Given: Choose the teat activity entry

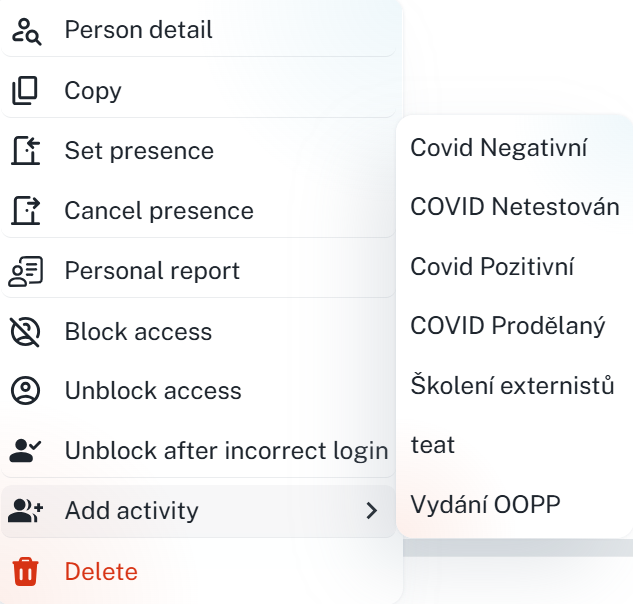Looking at the screenshot, I should (433, 445).
